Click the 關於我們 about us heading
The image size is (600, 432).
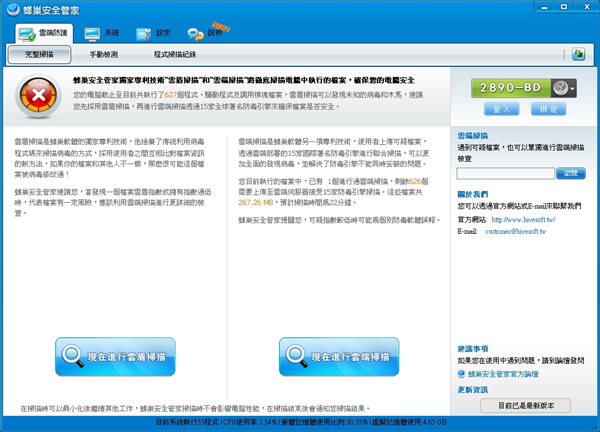tap(473, 194)
